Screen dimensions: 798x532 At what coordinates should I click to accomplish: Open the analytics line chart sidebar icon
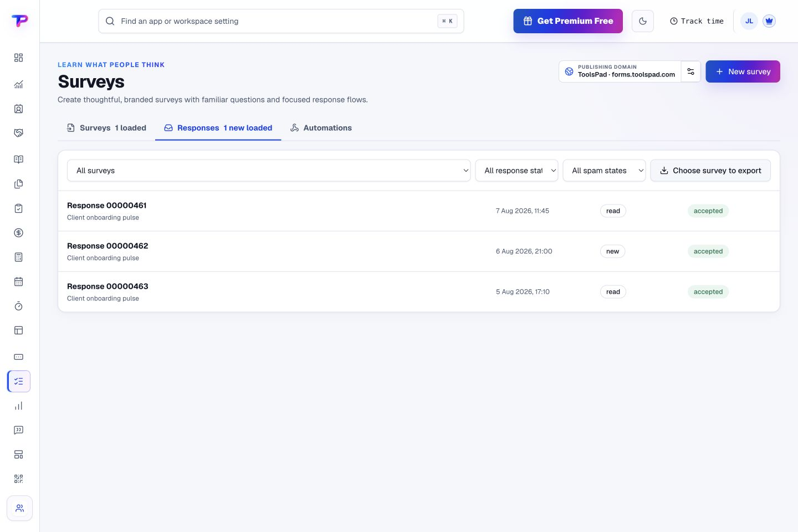click(x=18, y=84)
